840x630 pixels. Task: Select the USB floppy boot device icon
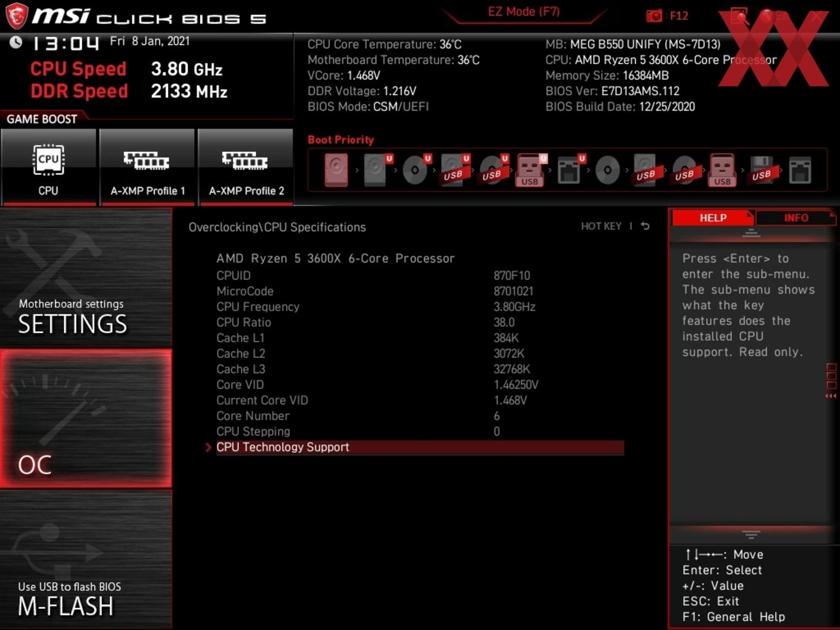762,170
